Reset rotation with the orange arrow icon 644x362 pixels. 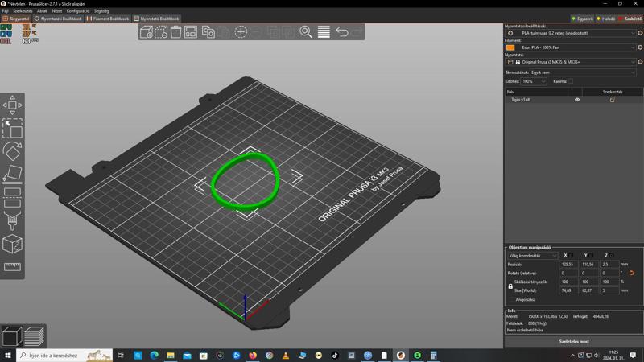point(631,273)
